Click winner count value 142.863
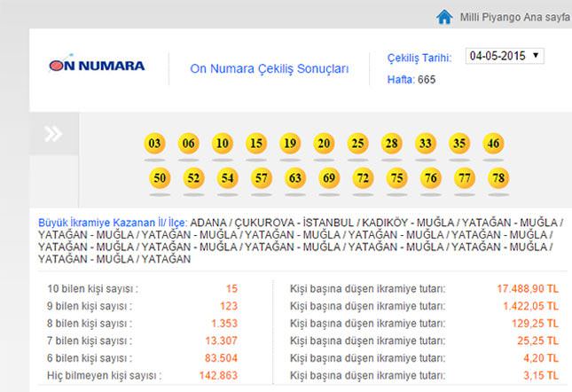 click(x=218, y=375)
